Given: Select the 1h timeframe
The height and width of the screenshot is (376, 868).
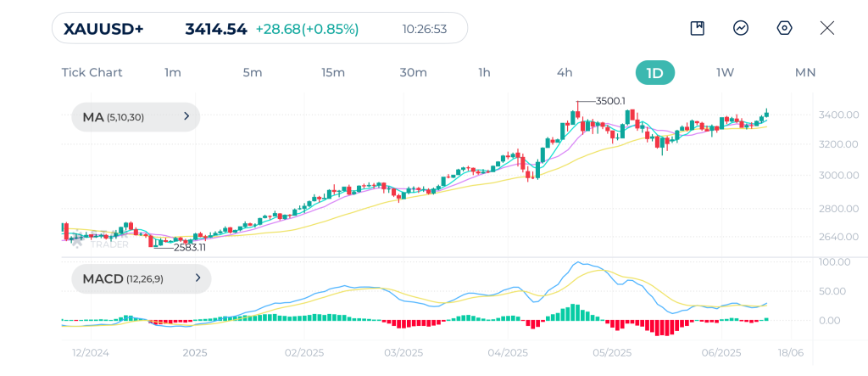Looking at the screenshot, I should 484,72.
